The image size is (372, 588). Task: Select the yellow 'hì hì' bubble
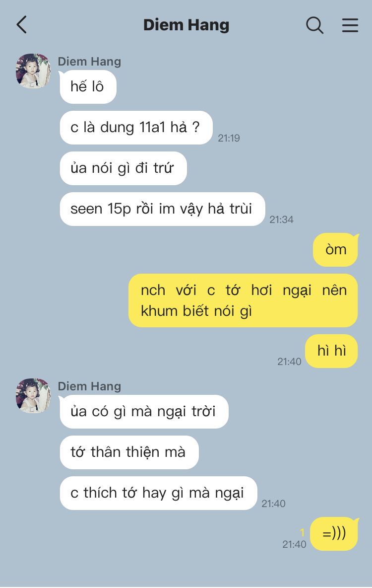[331, 351]
